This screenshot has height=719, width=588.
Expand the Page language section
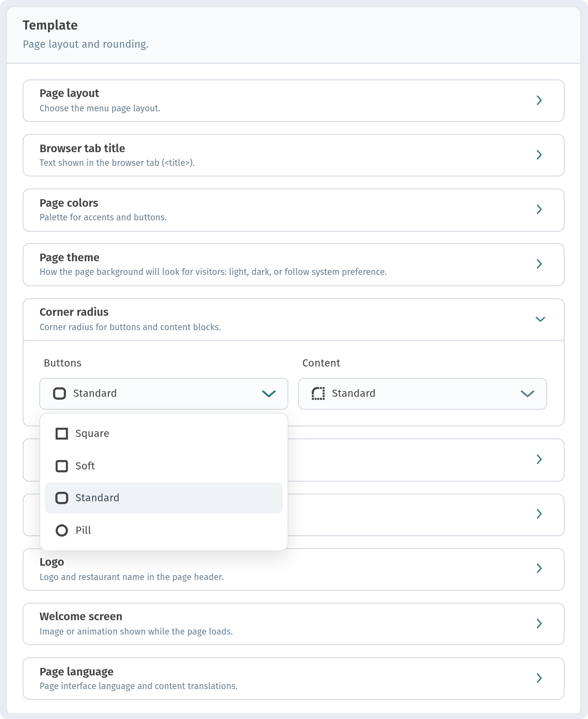[294, 678]
